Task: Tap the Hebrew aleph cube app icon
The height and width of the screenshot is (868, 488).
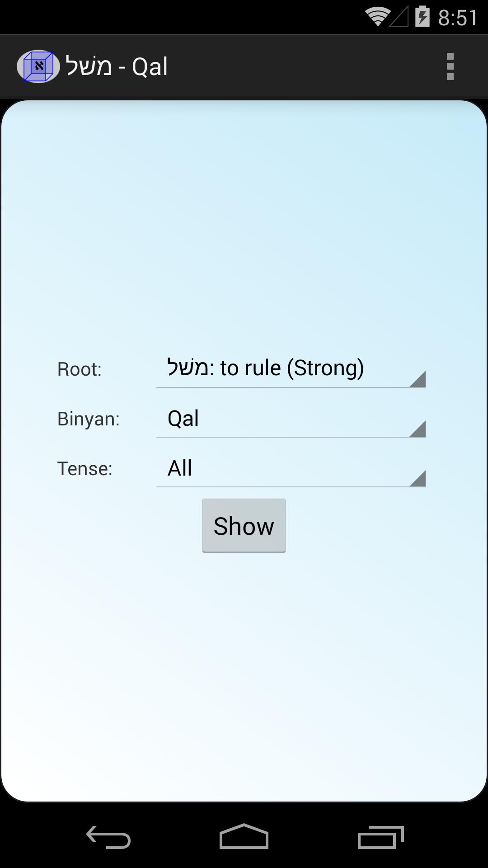Action: click(x=38, y=66)
